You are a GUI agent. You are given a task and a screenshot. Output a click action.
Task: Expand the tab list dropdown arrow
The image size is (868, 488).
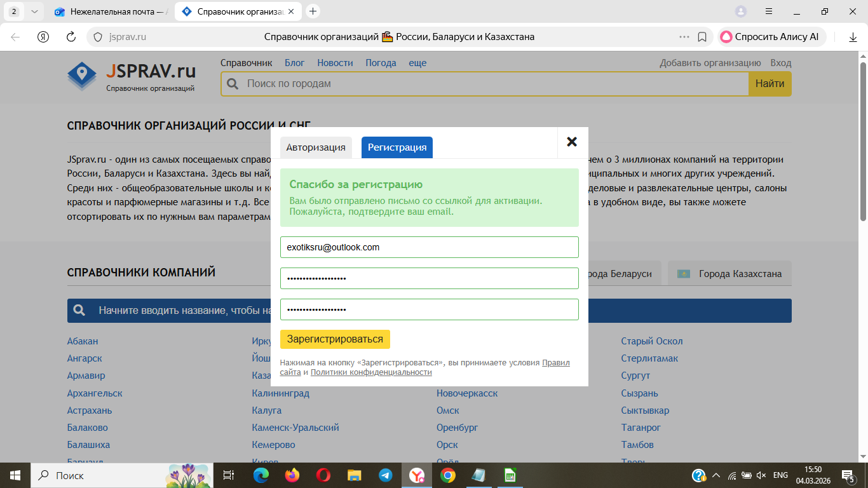[x=34, y=11]
